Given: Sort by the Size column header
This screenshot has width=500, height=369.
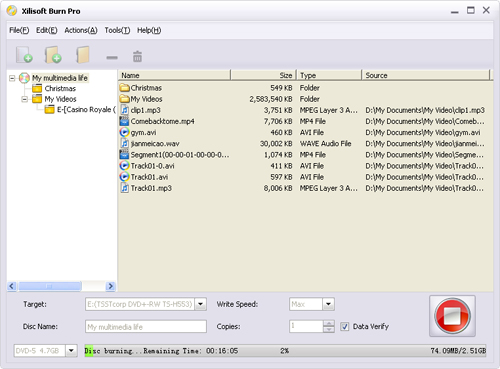Looking at the screenshot, I should [x=263, y=75].
